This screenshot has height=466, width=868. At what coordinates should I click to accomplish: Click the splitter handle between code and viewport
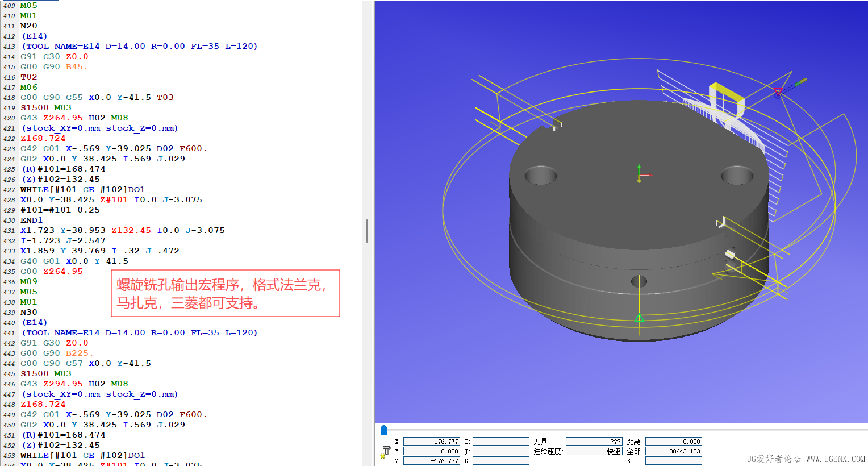[368, 231]
